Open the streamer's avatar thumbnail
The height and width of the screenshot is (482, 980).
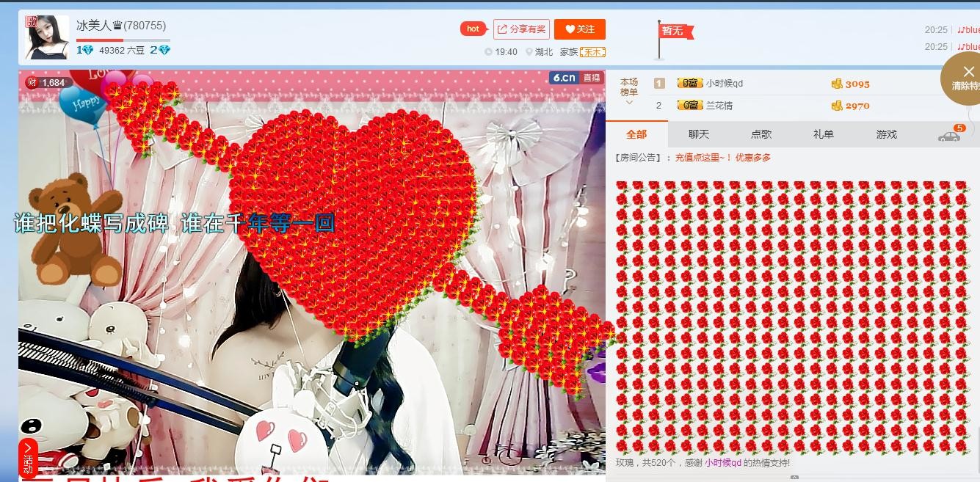click(47, 37)
